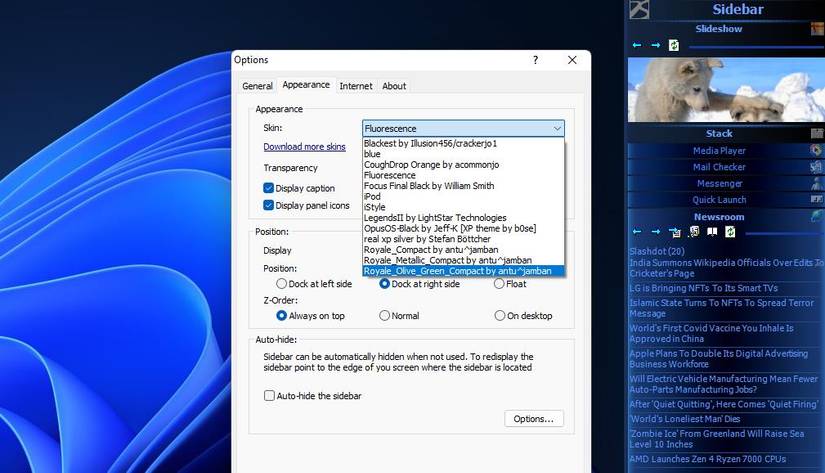Select Dock at left side option

coord(282,284)
